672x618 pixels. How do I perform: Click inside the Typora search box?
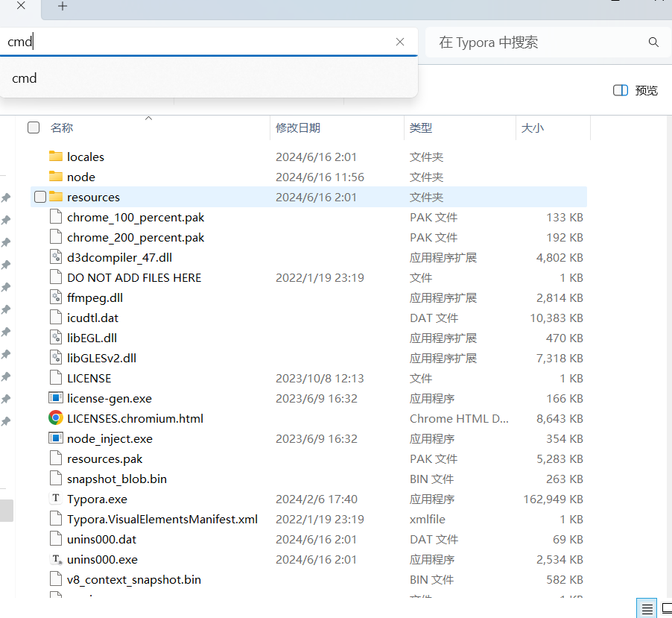pyautogui.click(x=536, y=42)
